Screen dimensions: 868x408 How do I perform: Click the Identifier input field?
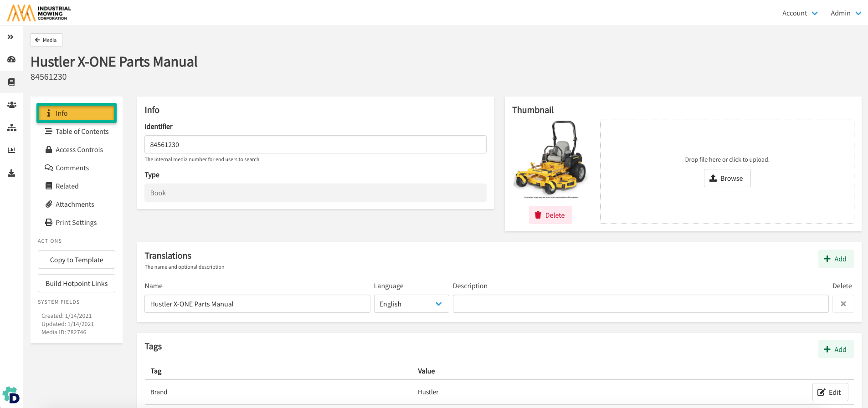pos(315,145)
